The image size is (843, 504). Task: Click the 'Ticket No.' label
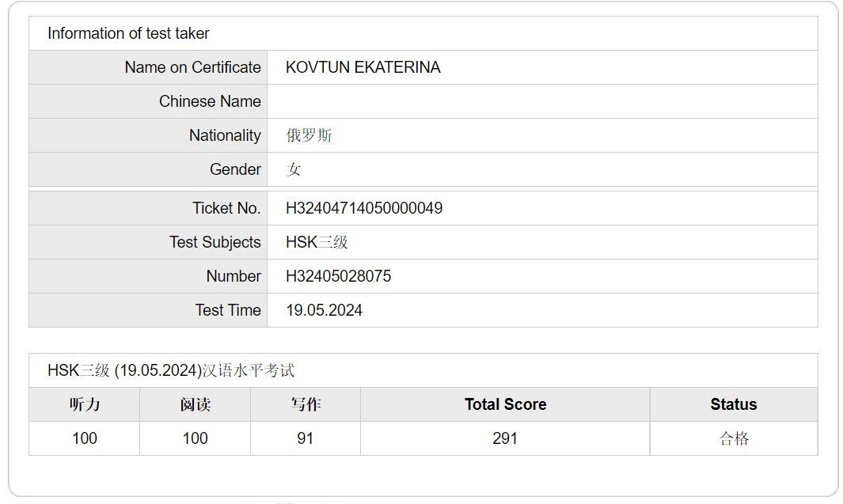click(226, 208)
